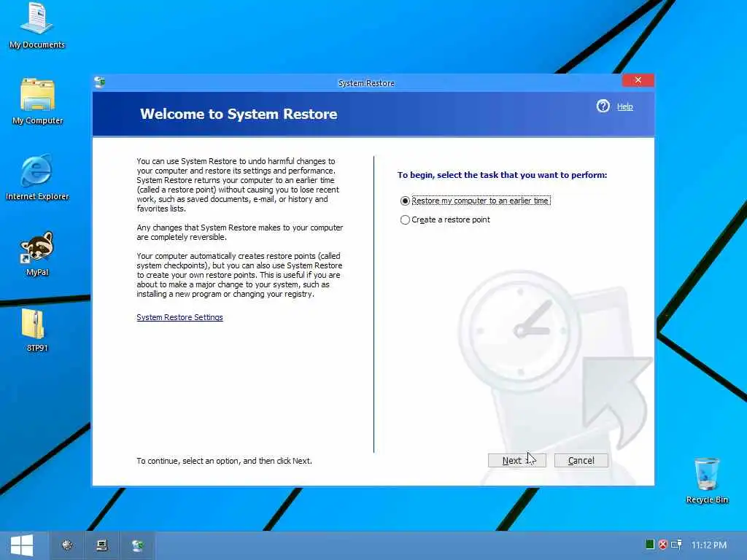This screenshot has height=560, width=747.
Task: Click the green tray icon
Action: click(650, 544)
